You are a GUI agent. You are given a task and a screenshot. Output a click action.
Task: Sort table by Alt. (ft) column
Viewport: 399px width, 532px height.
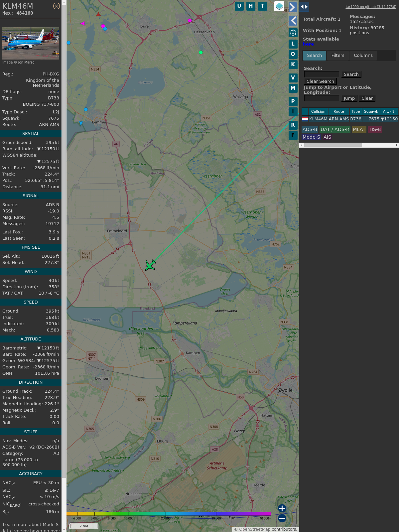[389, 111]
